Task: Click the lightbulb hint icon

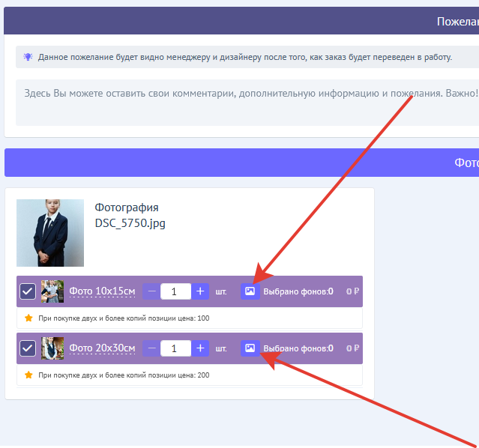Action: point(28,57)
